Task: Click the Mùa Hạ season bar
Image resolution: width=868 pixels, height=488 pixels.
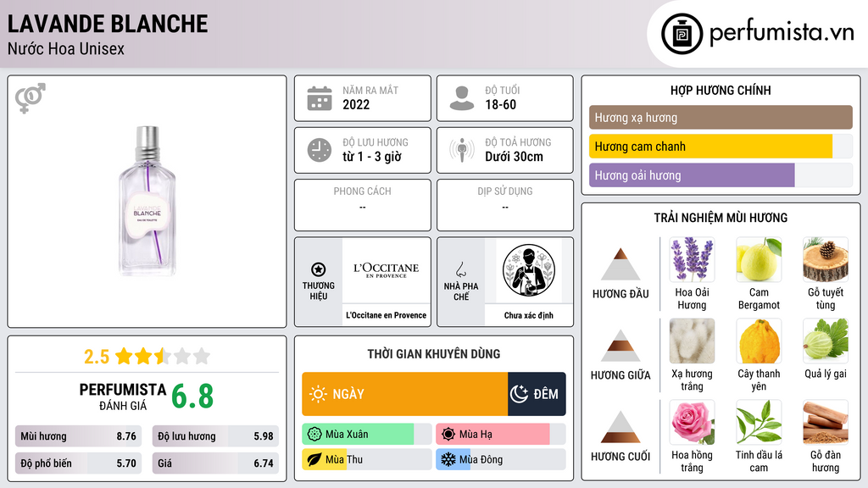Action: tap(500, 434)
